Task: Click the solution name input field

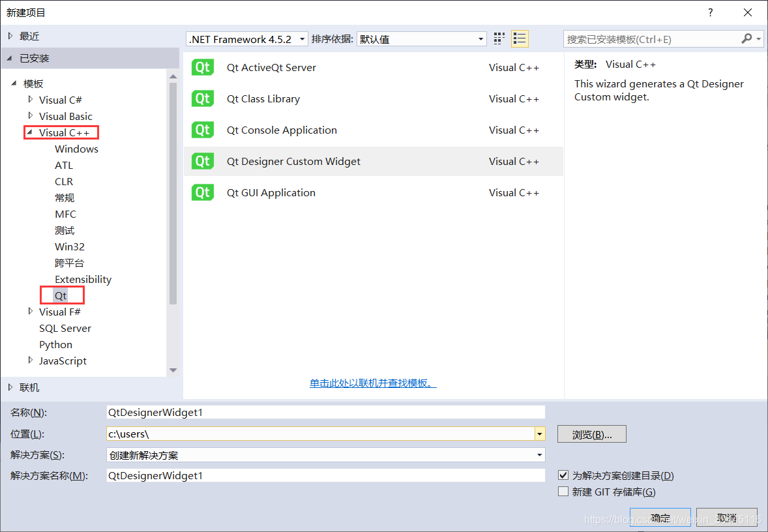Action: point(326,475)
